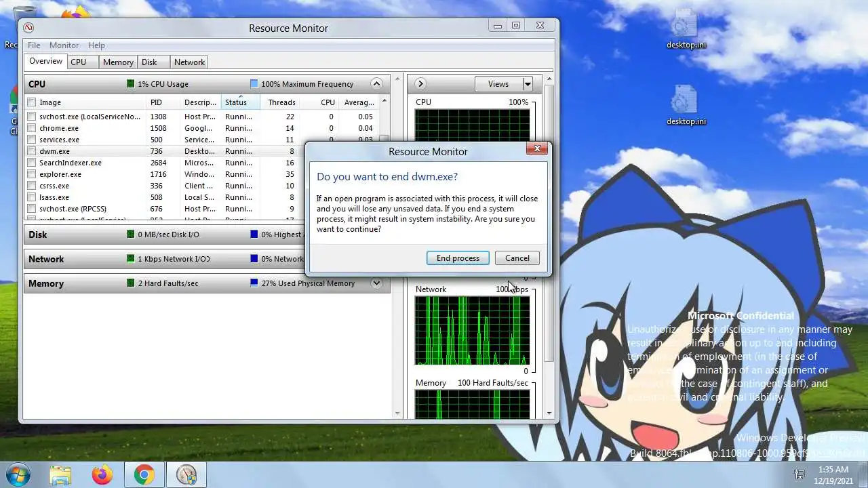The image size is (868, 488).
Task: Expand the Memory section chevron
Action: coord(376,283)
